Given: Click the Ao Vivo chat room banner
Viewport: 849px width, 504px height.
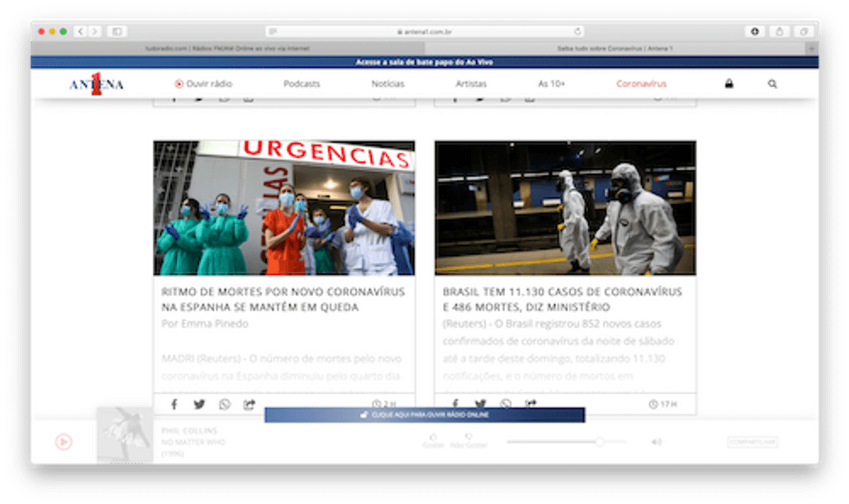Looking at the screenshot, I should coord(424,62).
